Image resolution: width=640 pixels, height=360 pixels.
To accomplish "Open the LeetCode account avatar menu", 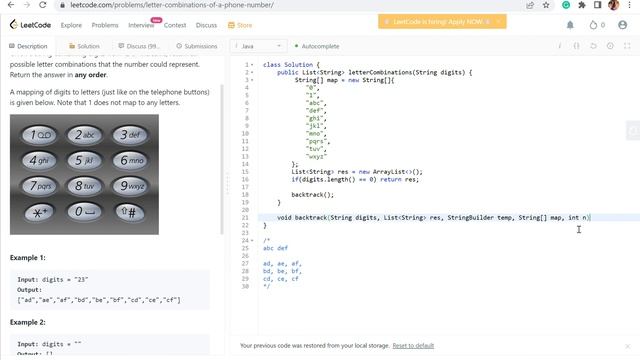I will 622,25.
